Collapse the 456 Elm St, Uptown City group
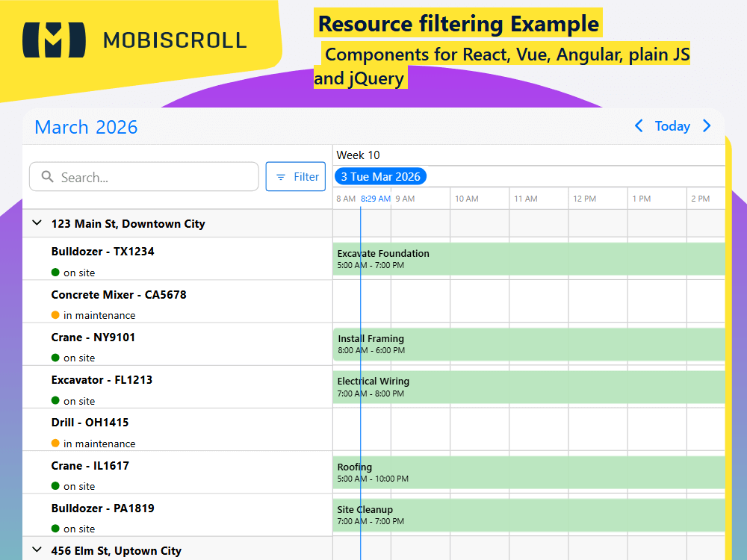747x560 pixels. [x=36, y=551]
